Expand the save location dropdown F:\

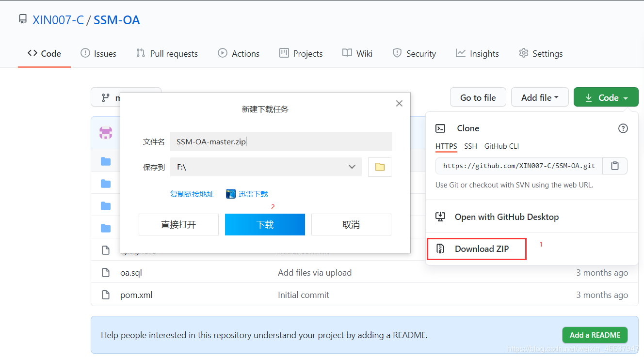click(x=266, y=167)
